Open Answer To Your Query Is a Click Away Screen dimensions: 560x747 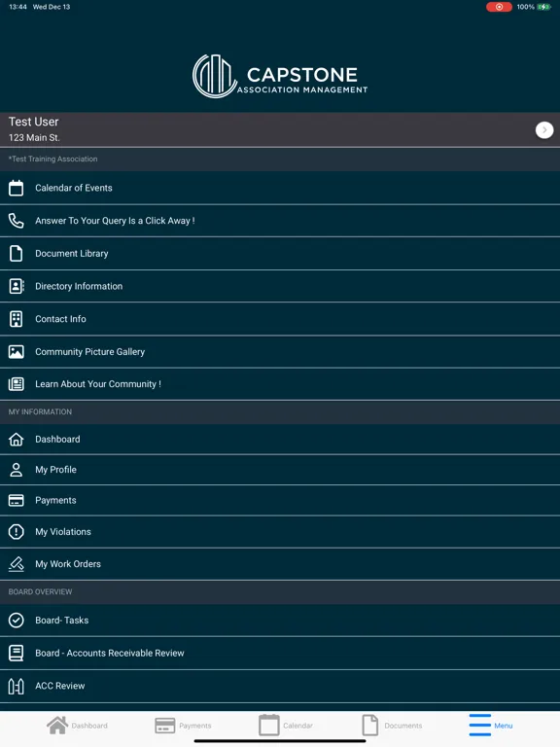coord(280,221)
